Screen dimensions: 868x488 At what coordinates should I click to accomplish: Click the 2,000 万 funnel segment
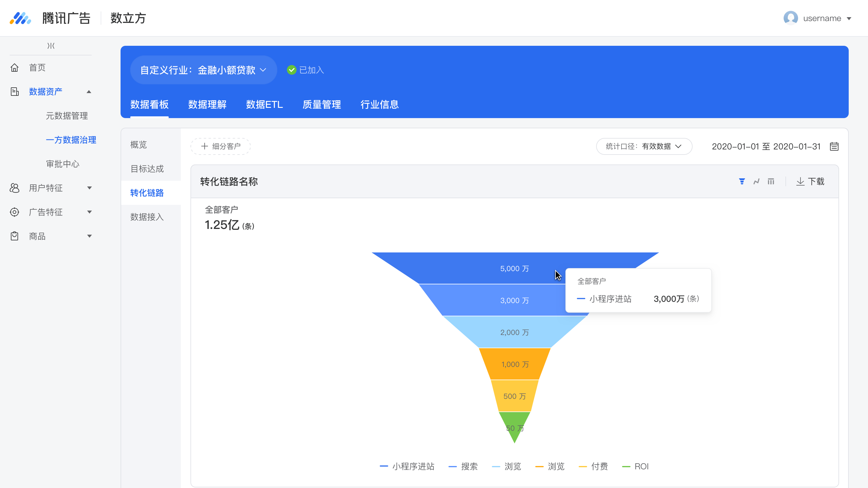[514, 332]
